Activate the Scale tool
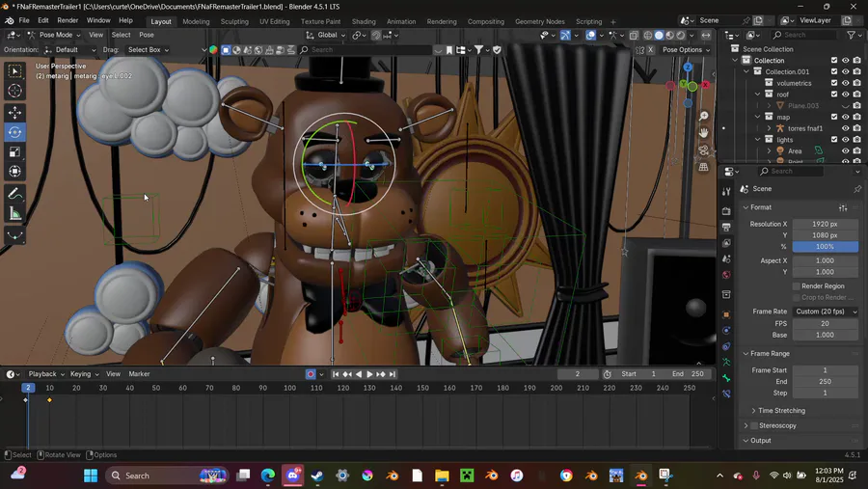 14,151
